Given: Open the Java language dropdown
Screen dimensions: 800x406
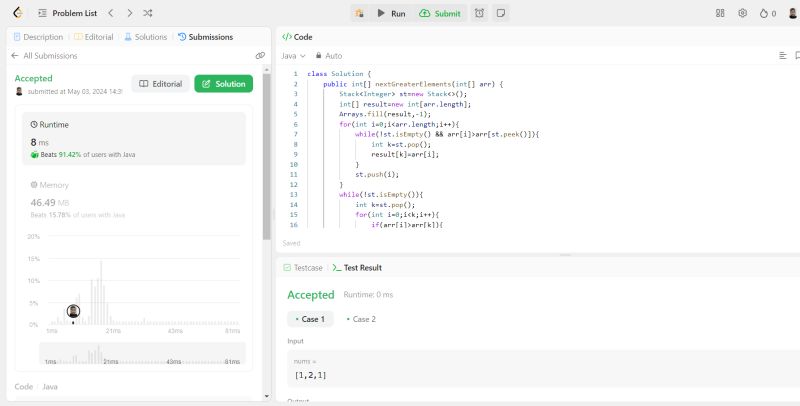Looking at the screenshot, I should (293, 56).
